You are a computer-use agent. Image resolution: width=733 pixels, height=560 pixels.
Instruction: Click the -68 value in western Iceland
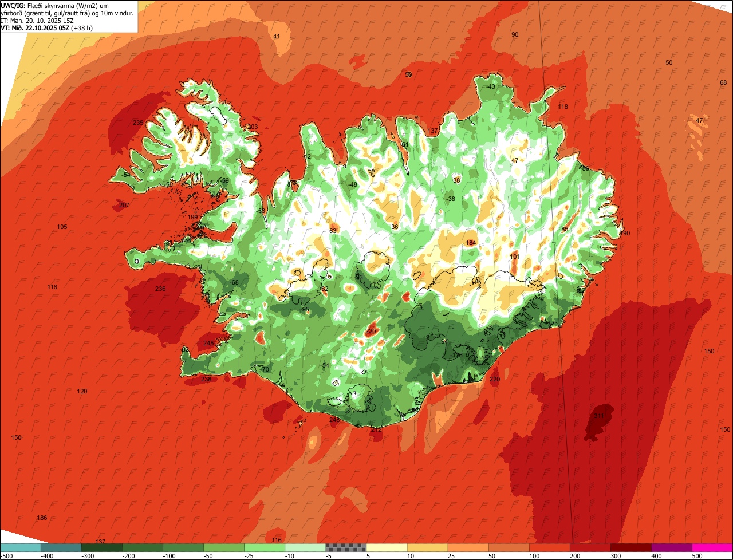[x=234, y=282]
